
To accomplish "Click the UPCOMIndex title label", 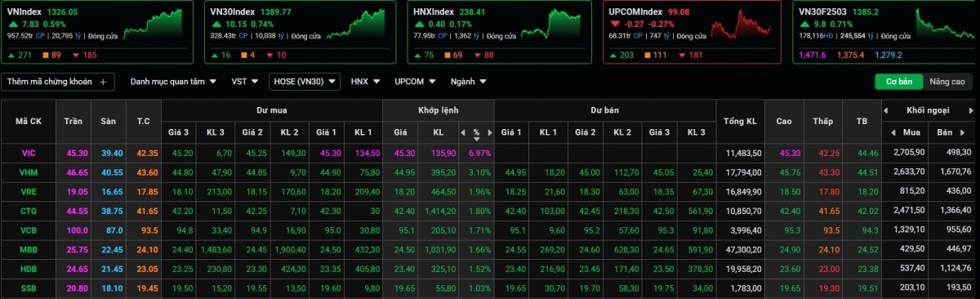I will point(636,12).
